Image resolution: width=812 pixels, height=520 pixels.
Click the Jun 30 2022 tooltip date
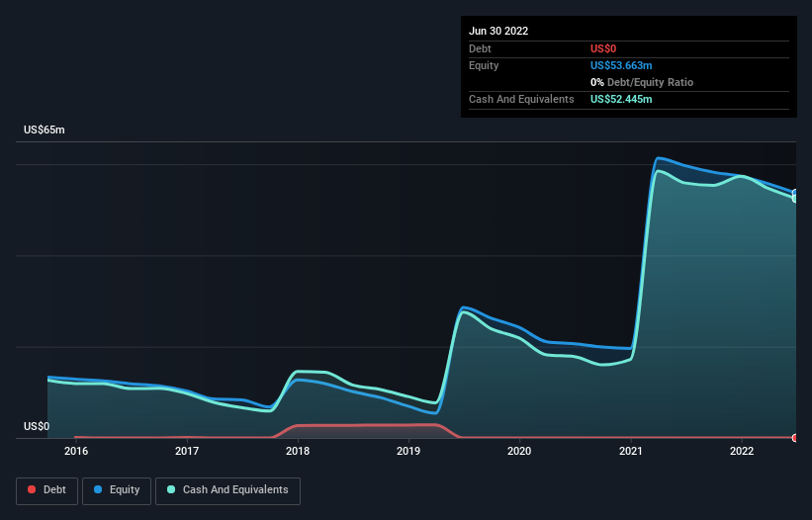pos(498,31)
